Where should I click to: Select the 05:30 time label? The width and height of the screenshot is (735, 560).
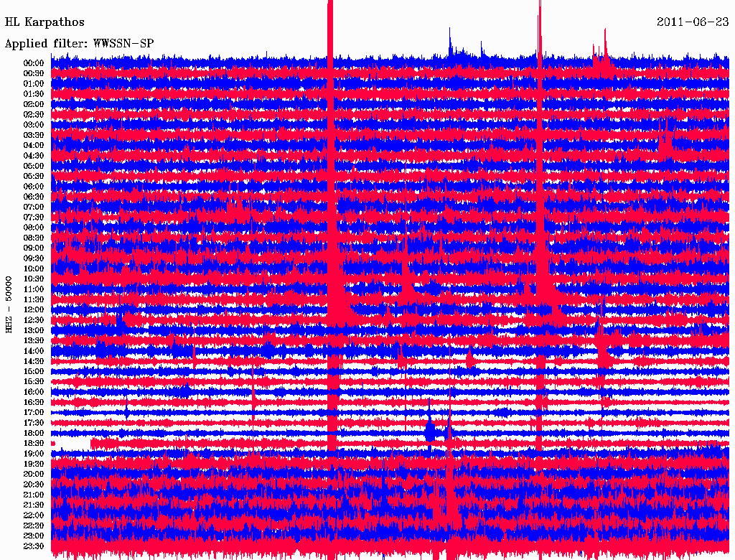click(x=34, y=176)
